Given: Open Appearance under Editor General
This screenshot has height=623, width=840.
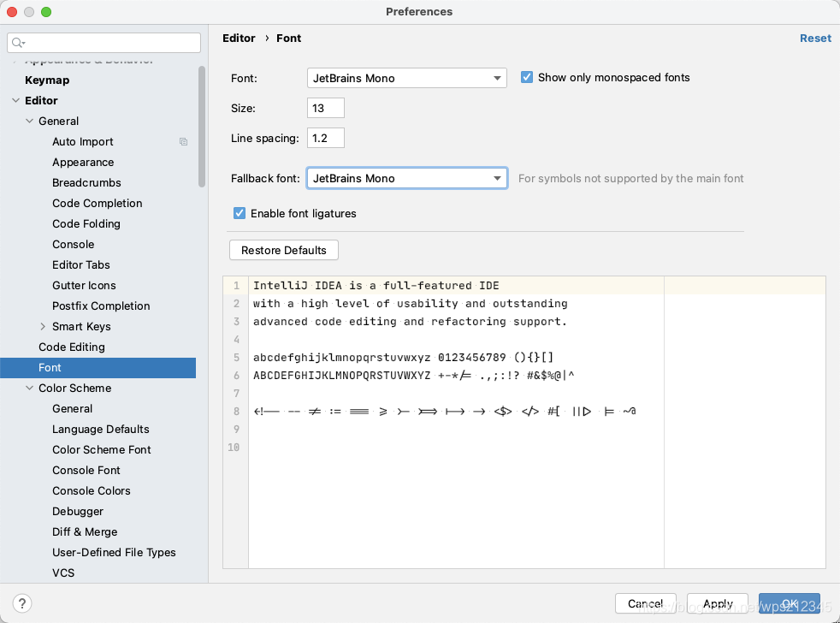Looking at the screenshot, I should click(x=83, y=162).
